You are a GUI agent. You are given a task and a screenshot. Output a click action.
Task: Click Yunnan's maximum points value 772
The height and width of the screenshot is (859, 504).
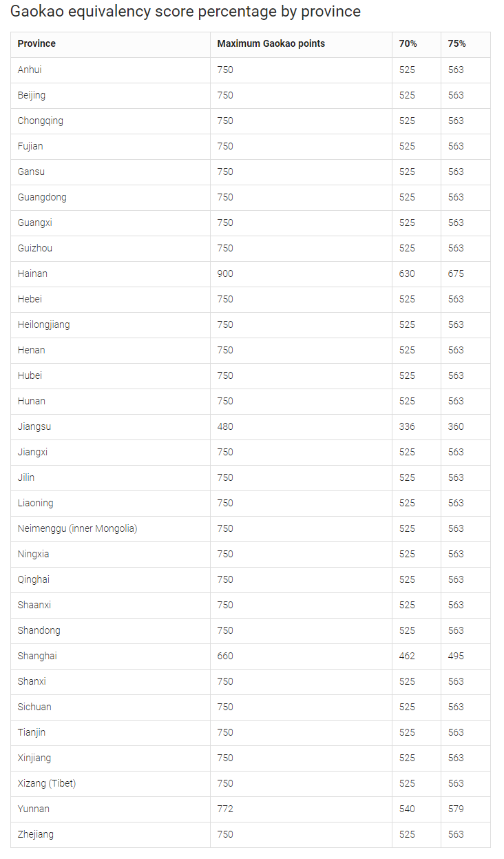point(225,809)
